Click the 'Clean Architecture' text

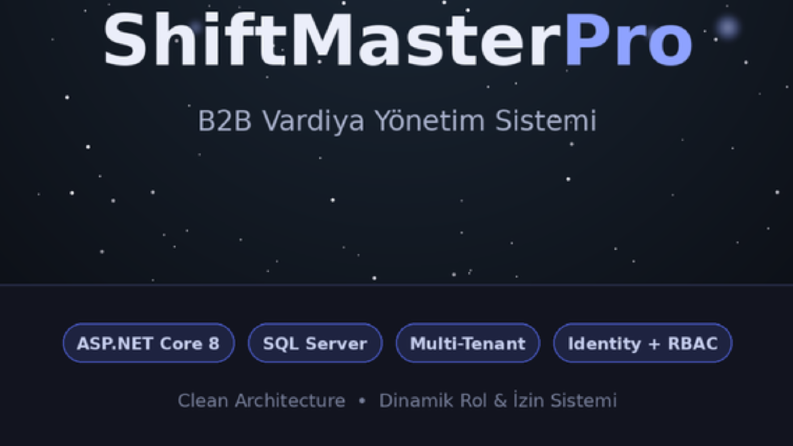coord(261,401)
